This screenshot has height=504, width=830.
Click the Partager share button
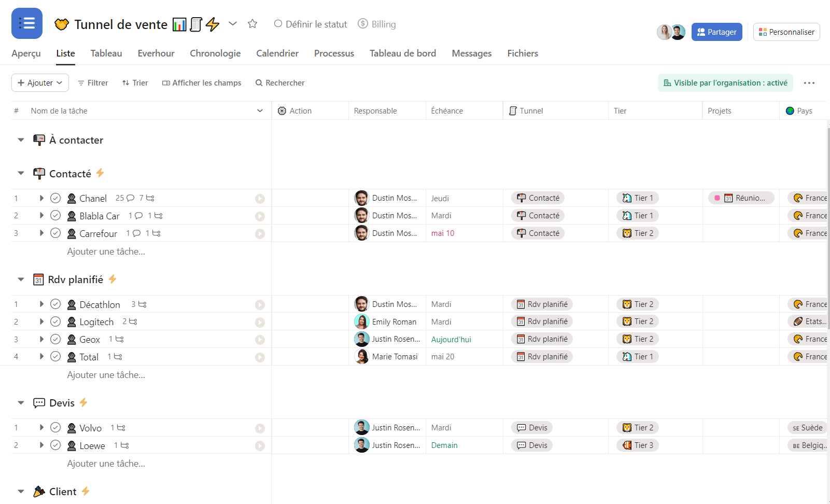tap(716, 32)
